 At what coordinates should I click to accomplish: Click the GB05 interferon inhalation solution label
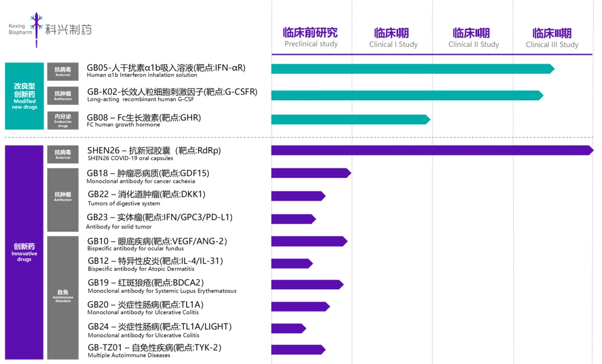pyautogui.click(x=166, y=70)
